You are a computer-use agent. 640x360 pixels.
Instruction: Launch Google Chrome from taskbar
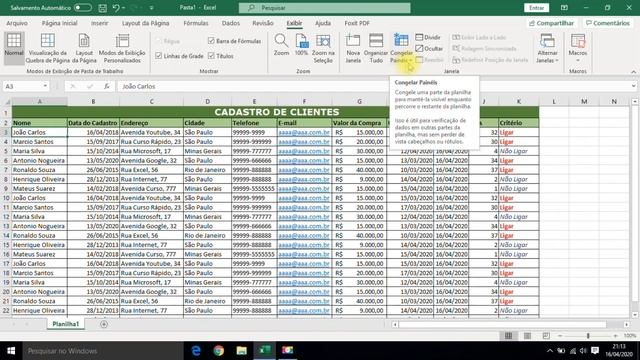219,351
